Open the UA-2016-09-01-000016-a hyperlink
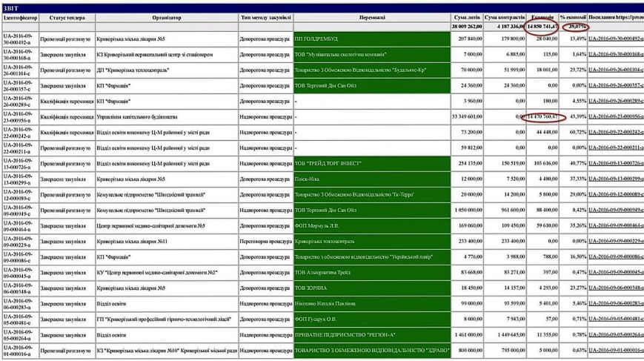644x361 pixels. (616, 351)
